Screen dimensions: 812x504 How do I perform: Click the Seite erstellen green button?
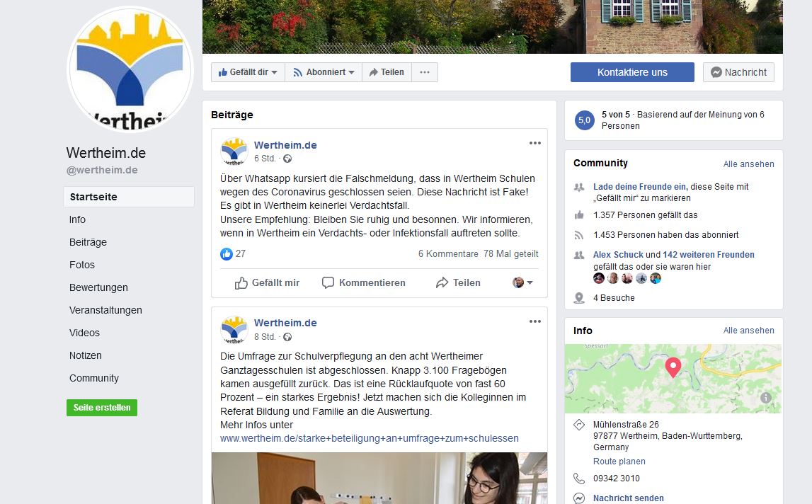coord(102,408)
